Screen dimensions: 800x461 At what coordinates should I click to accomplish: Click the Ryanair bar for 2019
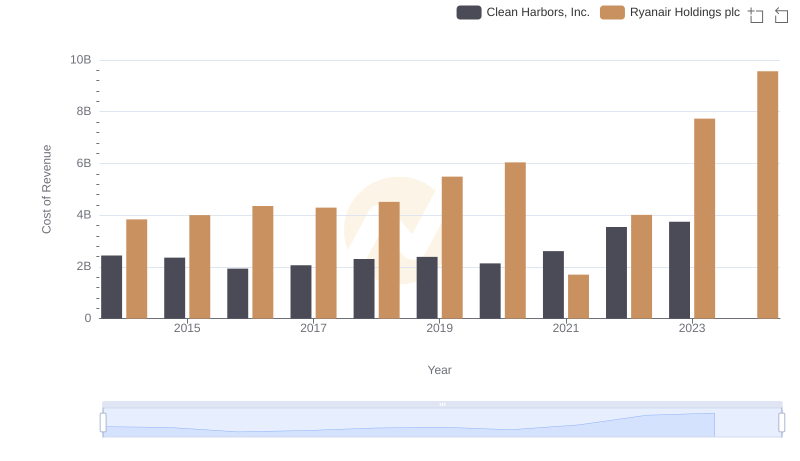(x=452, y=247)
